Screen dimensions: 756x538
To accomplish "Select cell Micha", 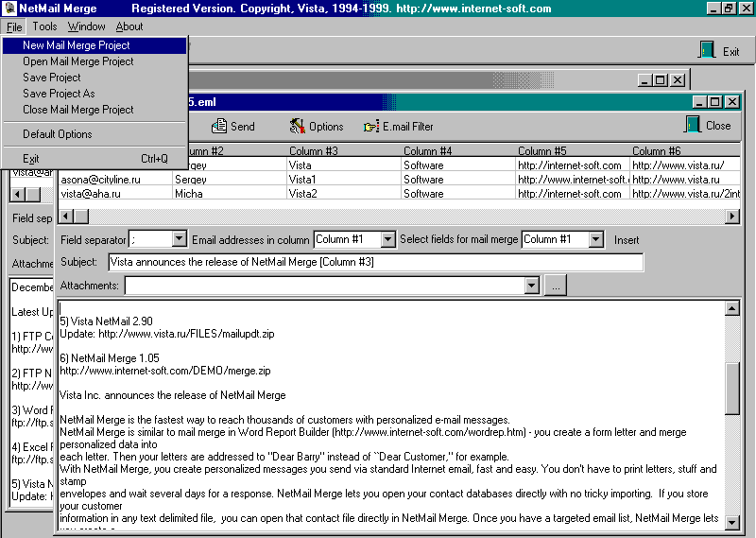I will tap(230, 194).
